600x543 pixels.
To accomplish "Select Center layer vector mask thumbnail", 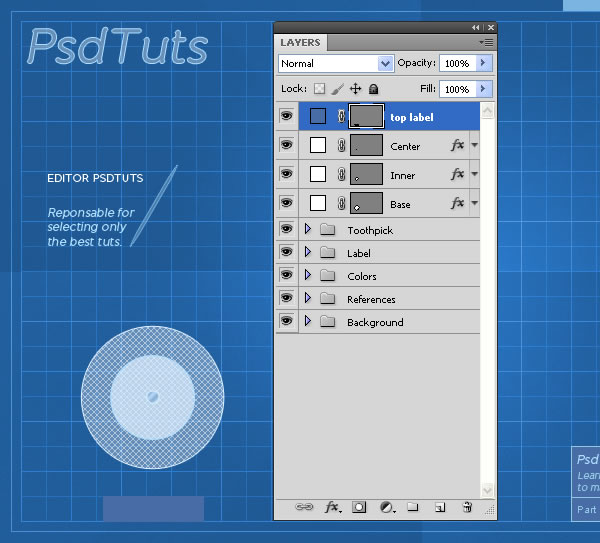I will click(x=366, y=145).
